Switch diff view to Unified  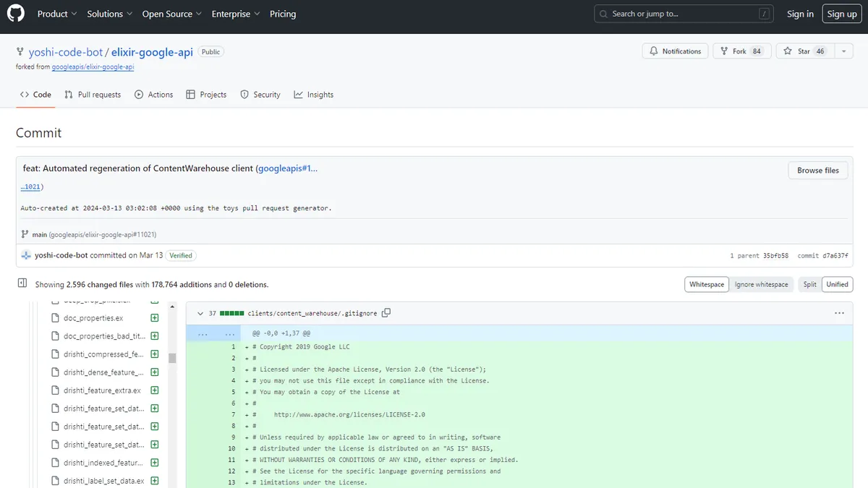(837, 285)
